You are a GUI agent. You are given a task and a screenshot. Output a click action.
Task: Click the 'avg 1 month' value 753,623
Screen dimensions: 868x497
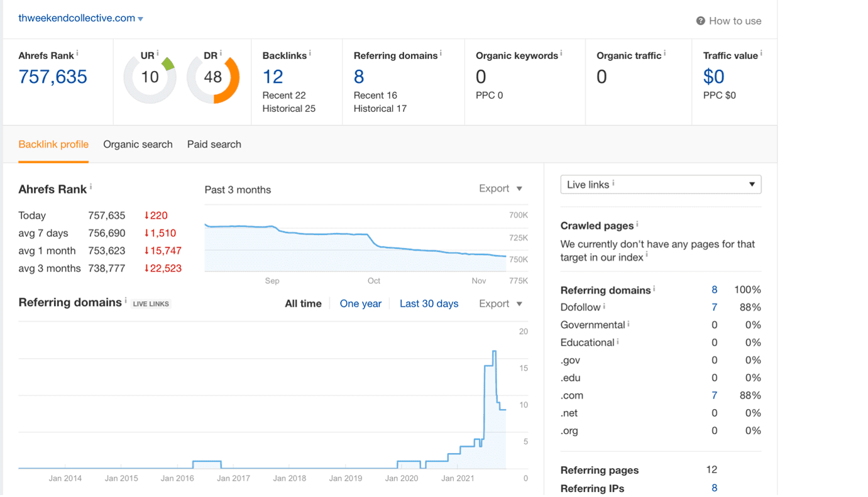(x=107, y=251)
